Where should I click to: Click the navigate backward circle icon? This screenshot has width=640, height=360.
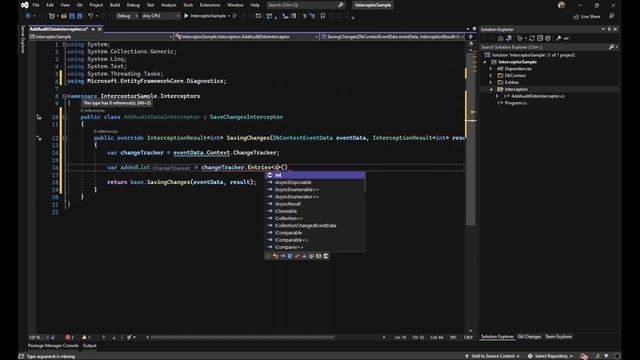(28, 16)
